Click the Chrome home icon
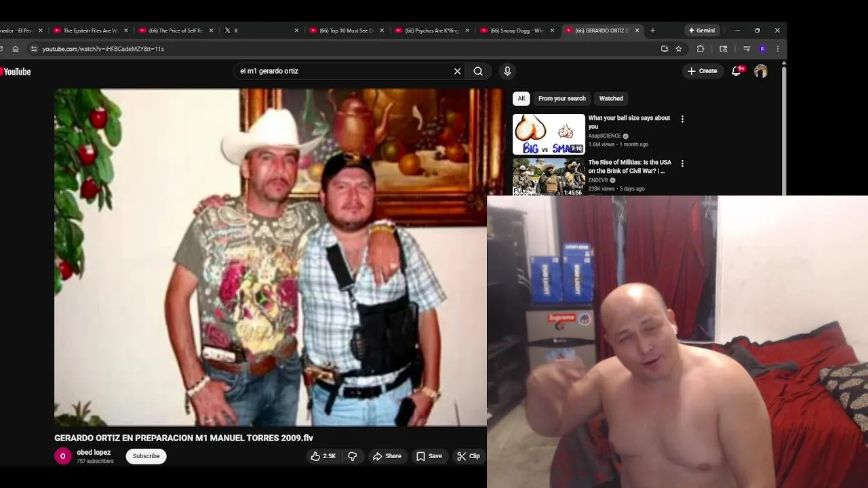Viewport: 868px width, 488px height. coord(16,49)
